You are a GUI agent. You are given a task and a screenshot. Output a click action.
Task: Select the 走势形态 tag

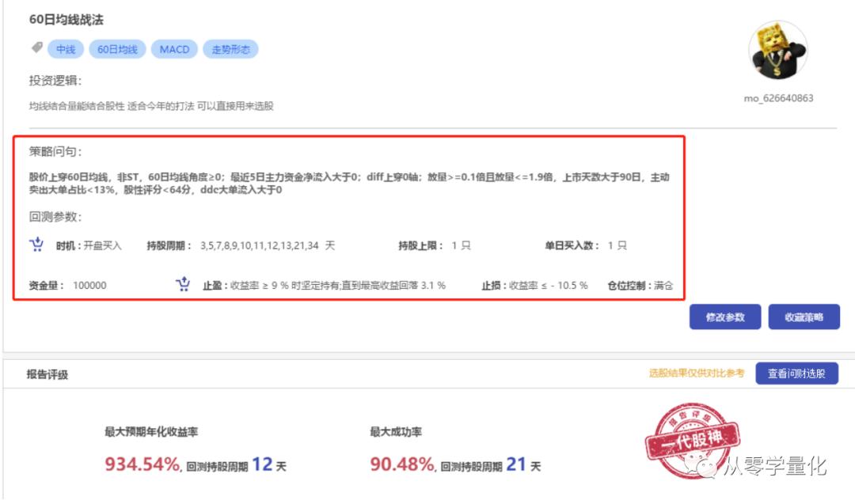click(231, 48)
